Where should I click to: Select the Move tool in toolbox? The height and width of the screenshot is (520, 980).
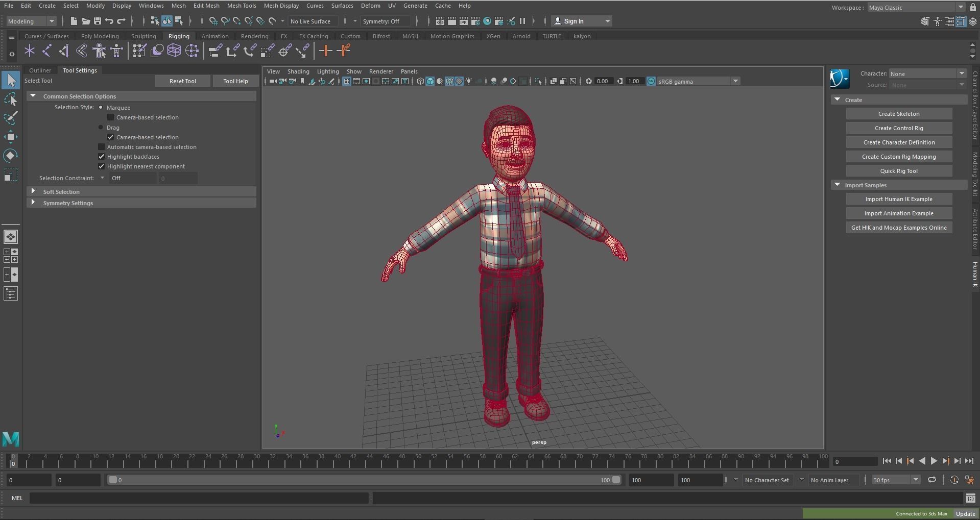(x=10, y=137)
